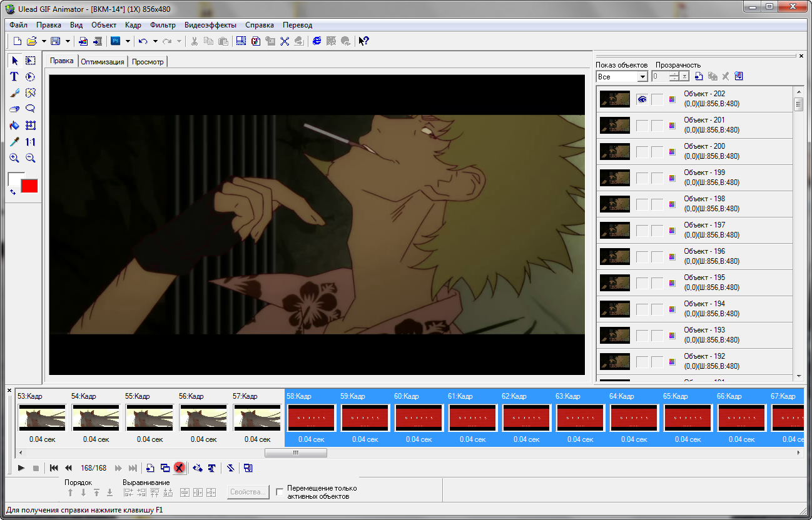
Task: Show Объект - 195 via its eye box
Action: pos(642,283)
